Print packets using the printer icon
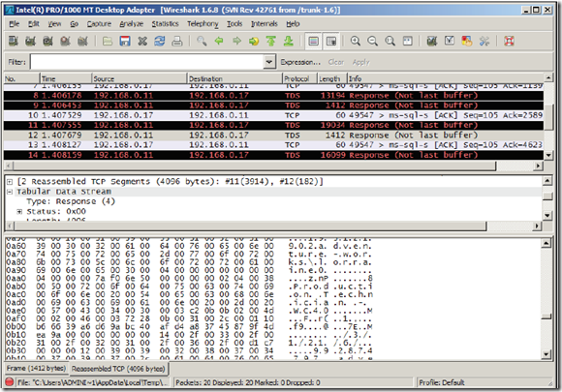 pyautogui.click(x=177, y=42)
